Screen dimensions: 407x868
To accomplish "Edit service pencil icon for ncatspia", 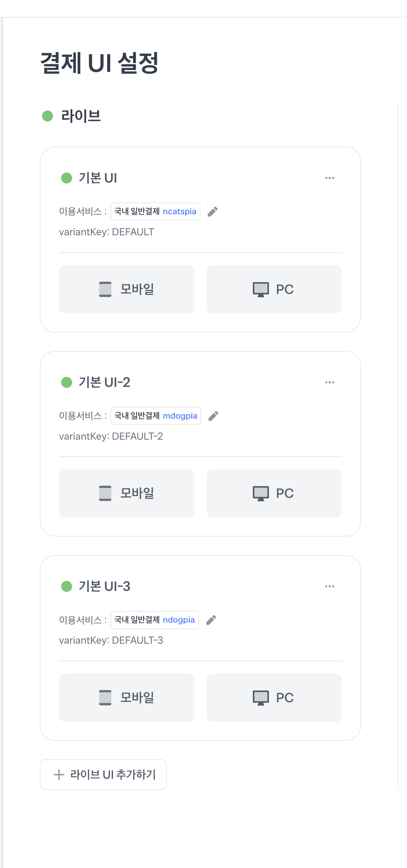I will 213,212.
